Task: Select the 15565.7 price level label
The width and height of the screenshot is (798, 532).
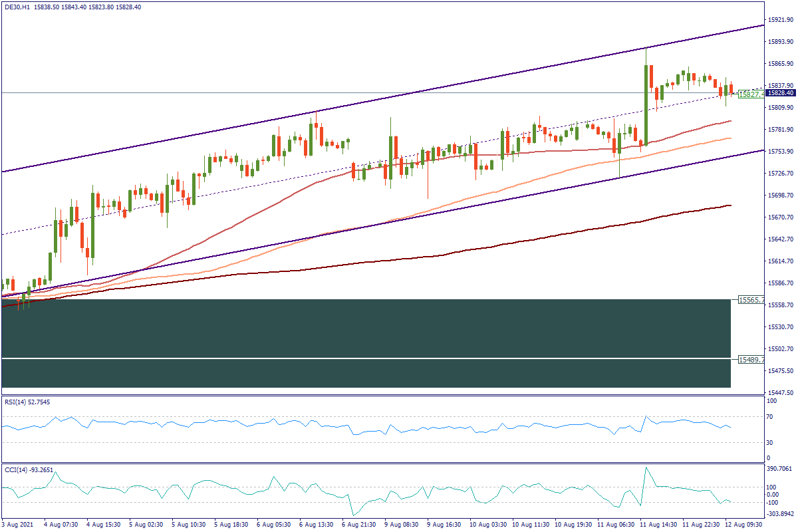Action: (750, 301)
